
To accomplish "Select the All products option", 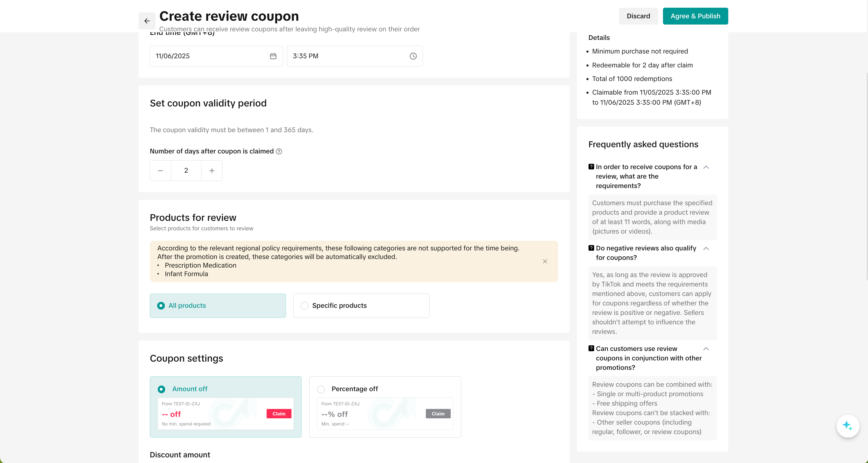I will pyautogui.click(x=161, y=305).
